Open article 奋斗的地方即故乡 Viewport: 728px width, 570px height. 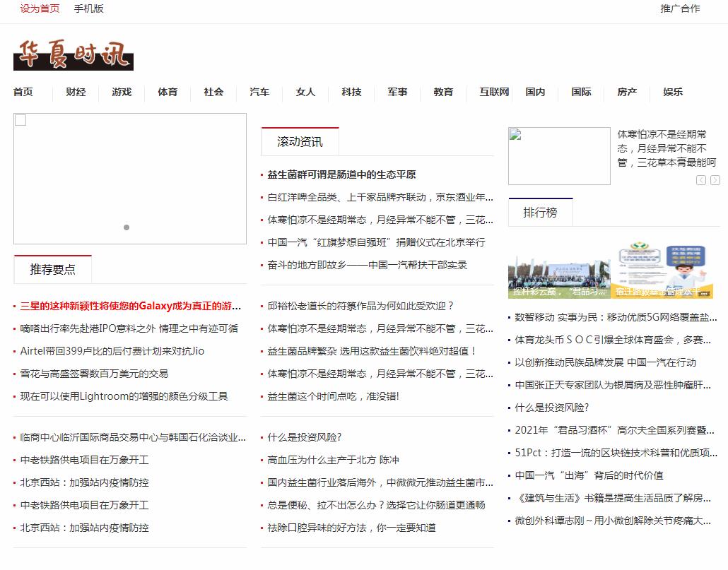point(368,266)
